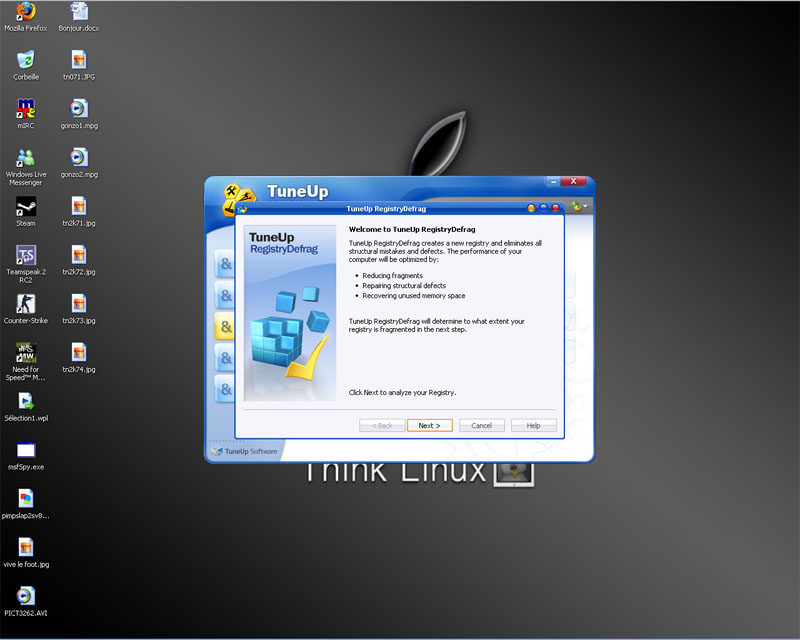The width and height of the screenshot is (800, 640).
Task: Click the RegistryDefrag title bar icon
Action: pos(242,209)
